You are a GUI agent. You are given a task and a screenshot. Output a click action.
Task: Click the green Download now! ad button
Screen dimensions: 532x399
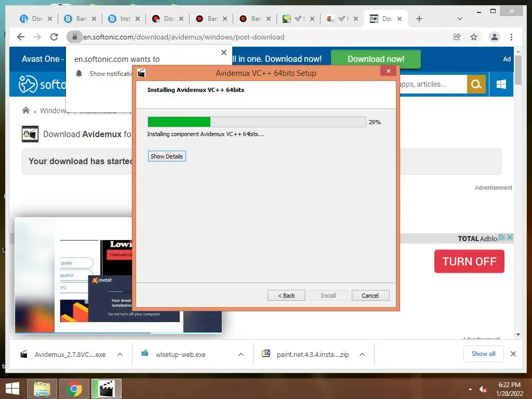[x=376, y=59]
